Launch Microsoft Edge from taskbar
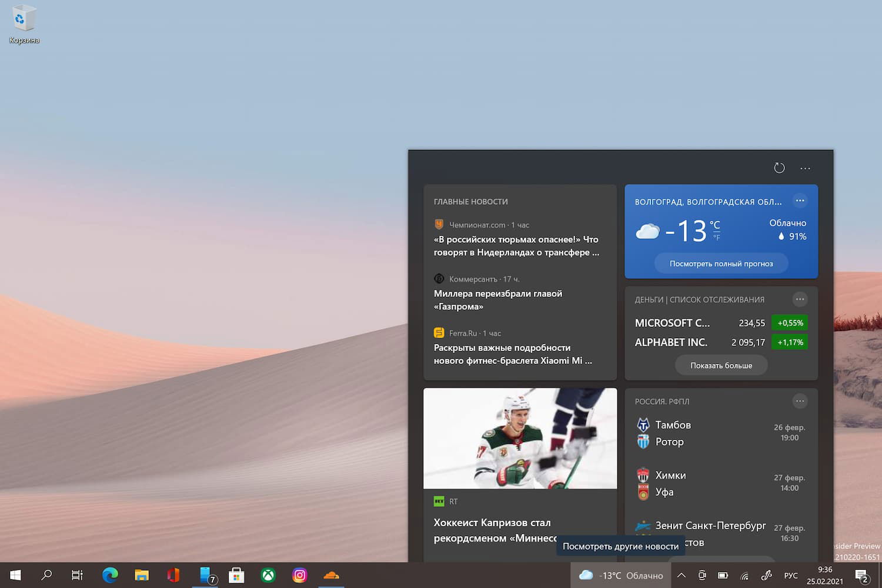The image size is (882, 588). pyautogui.click(x=110, y=575)
